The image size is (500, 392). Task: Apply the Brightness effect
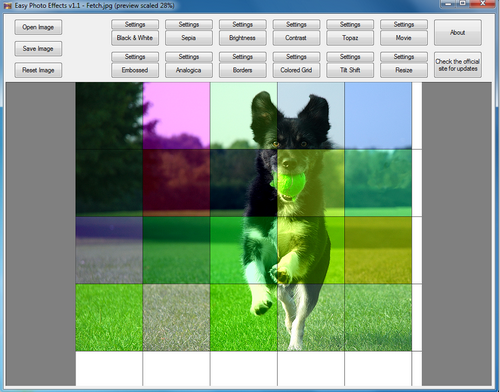242,38
